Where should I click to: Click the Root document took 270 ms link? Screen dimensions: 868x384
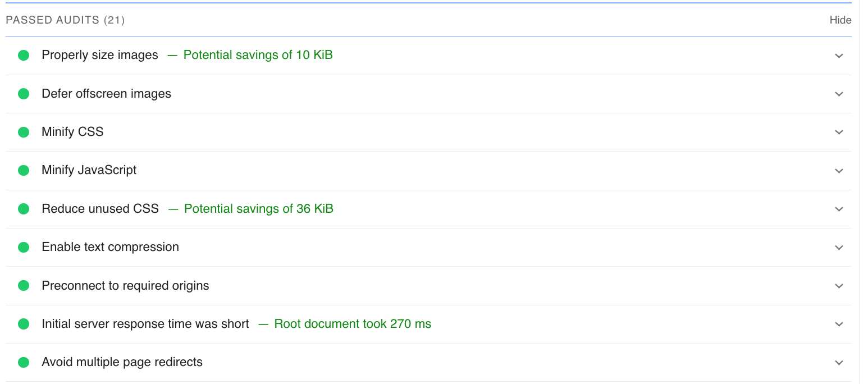[x=353, y=323]
